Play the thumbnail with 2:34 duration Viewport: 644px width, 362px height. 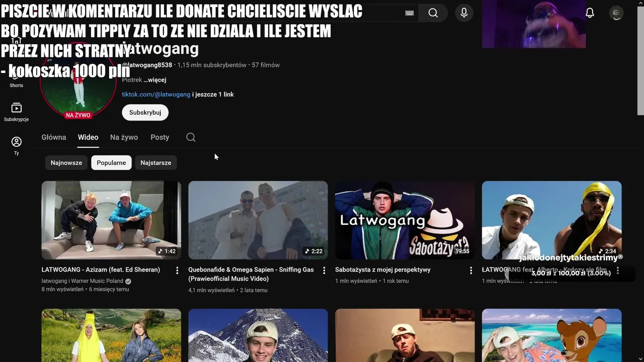click(552, 220)
